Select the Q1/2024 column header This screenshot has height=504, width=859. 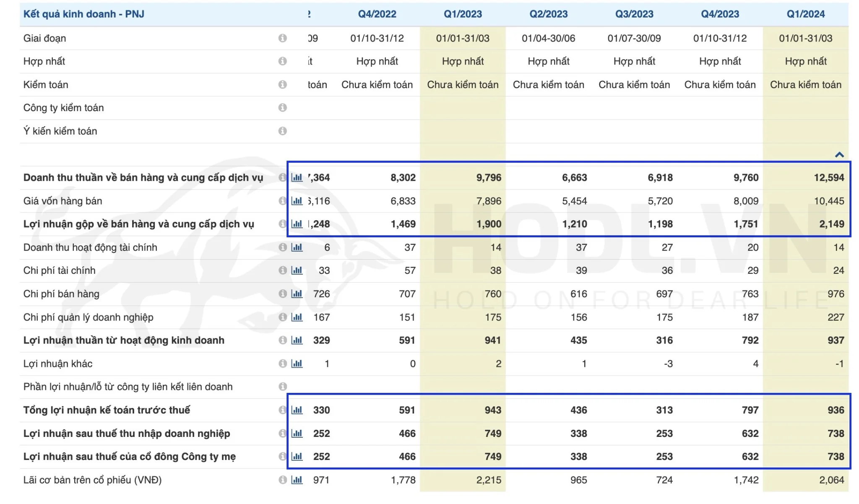point(805,14)
